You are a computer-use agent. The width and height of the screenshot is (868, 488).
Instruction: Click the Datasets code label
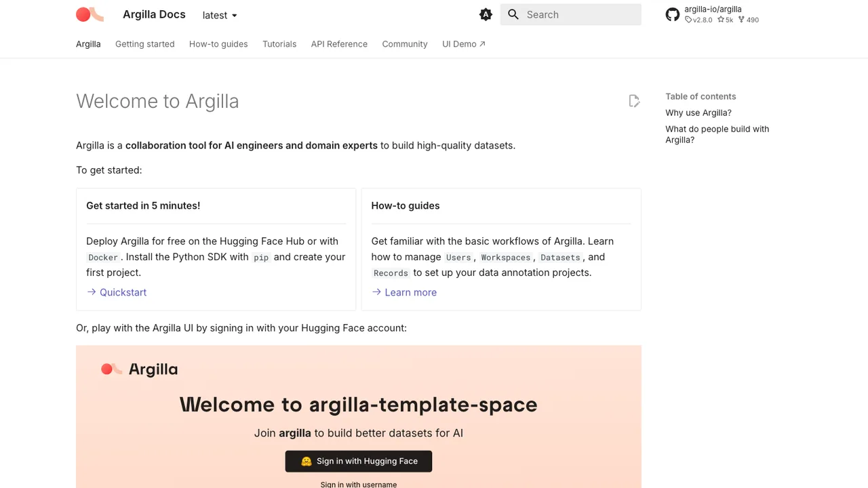tap(560, 258)
